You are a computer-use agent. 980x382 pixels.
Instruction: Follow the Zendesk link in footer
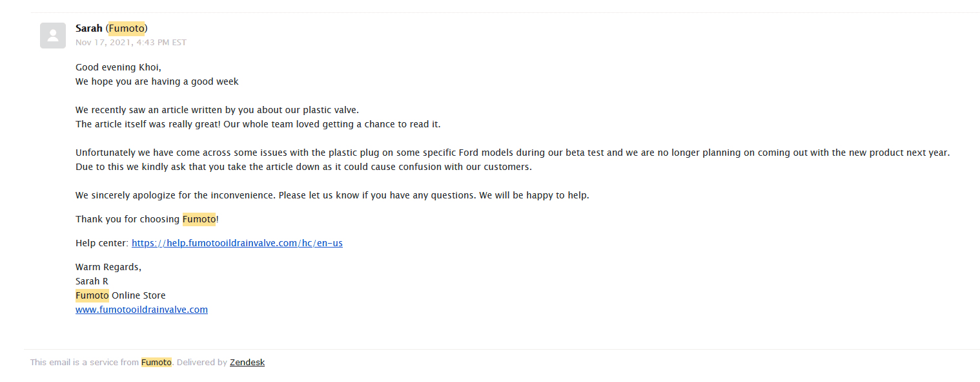(247, 363)
